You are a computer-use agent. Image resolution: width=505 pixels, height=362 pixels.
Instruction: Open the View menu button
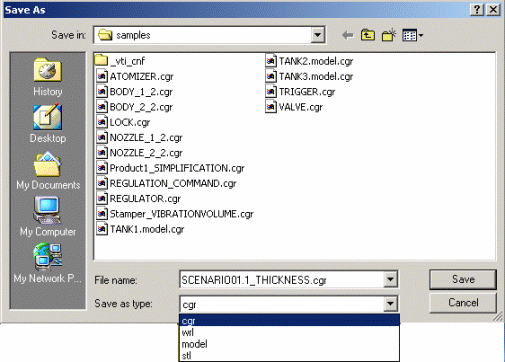[x=413, y=35]
